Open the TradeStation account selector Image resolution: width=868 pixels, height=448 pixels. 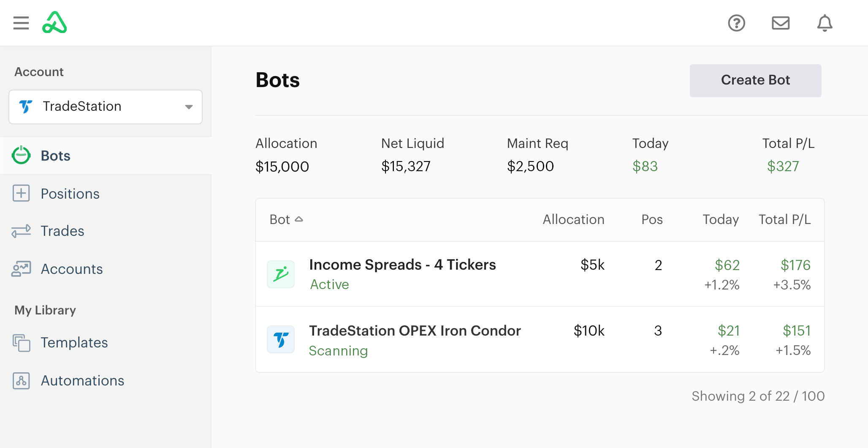[106, 107]
